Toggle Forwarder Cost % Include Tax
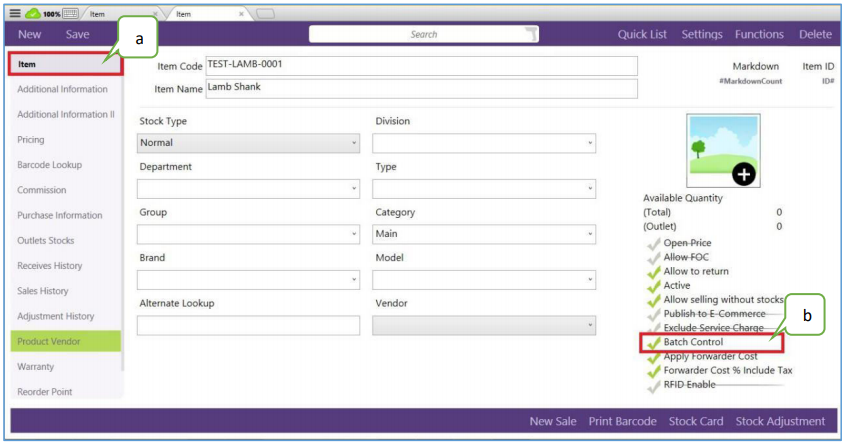This screenshot has height=444, width=847. [x=654, y=371]
